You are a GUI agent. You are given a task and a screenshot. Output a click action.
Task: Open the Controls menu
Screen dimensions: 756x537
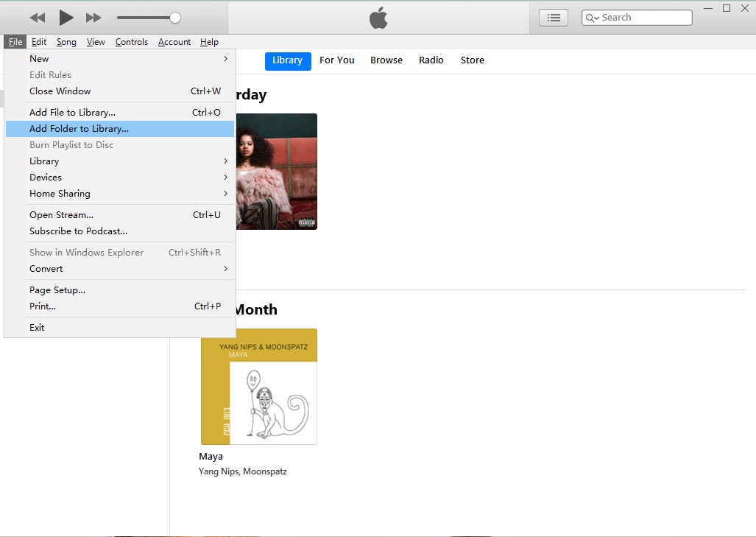coord(132,42)
